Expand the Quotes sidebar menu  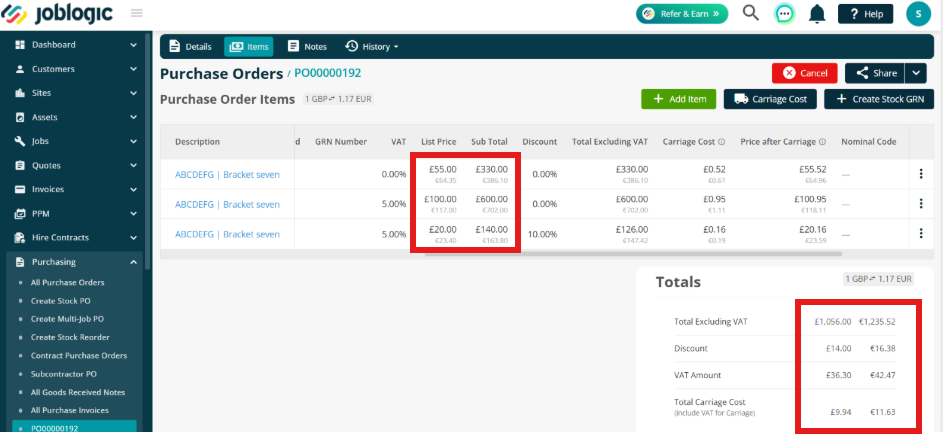tap(76, 165)
